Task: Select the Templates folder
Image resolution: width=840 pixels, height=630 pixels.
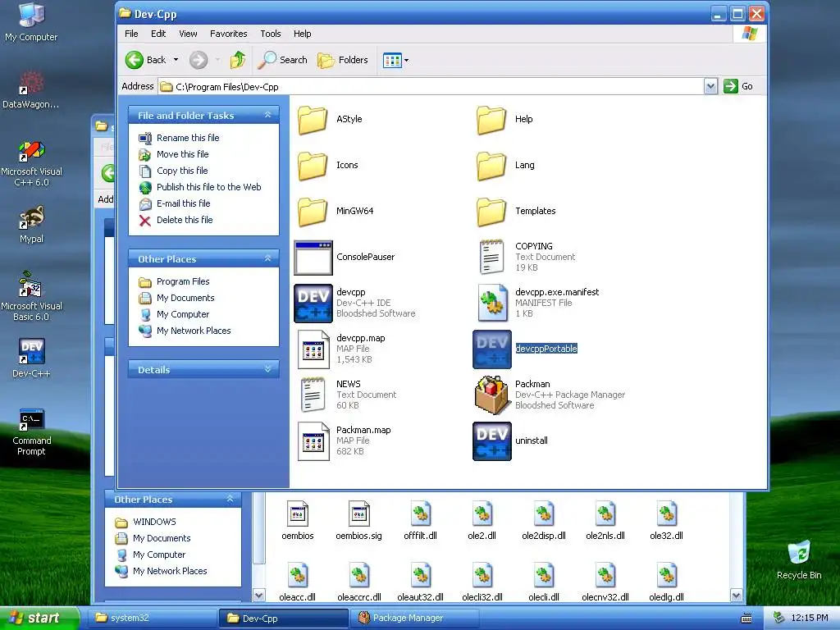Action: tap(491, 211)
